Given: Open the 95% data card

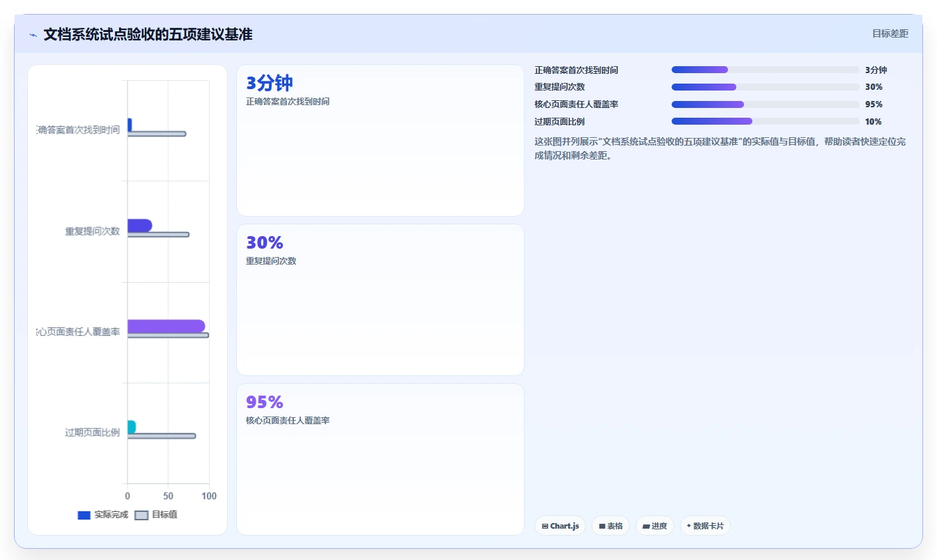Looking at the screenshot, I should coord(380,459).
